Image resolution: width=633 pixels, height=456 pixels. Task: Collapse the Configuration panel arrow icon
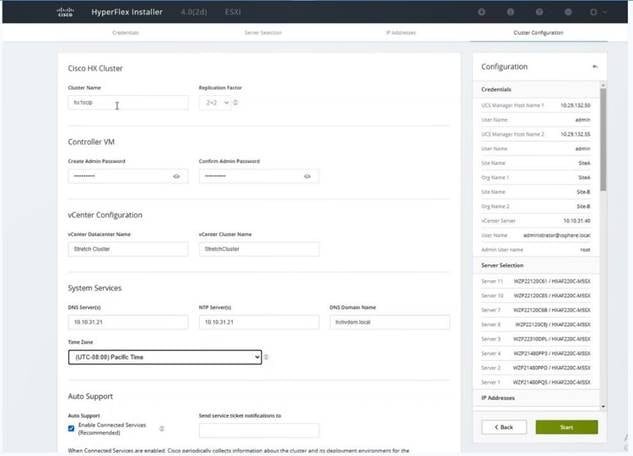(595, 67)
